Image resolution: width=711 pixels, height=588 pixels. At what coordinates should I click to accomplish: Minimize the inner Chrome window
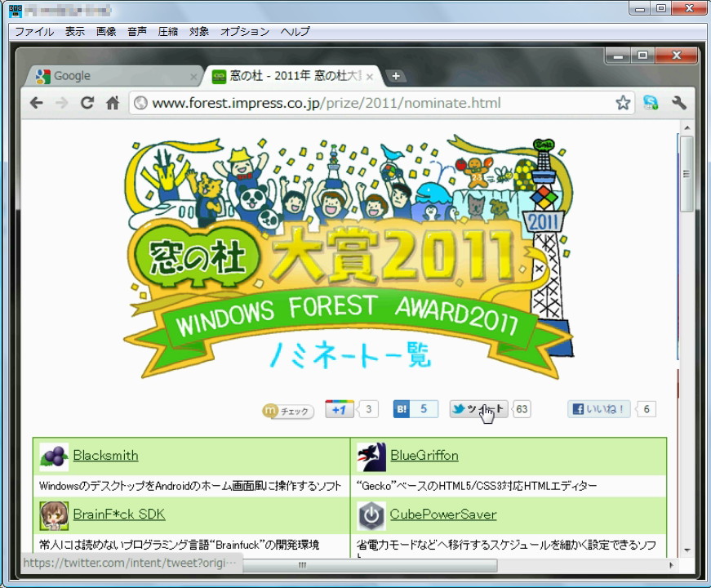618,56
